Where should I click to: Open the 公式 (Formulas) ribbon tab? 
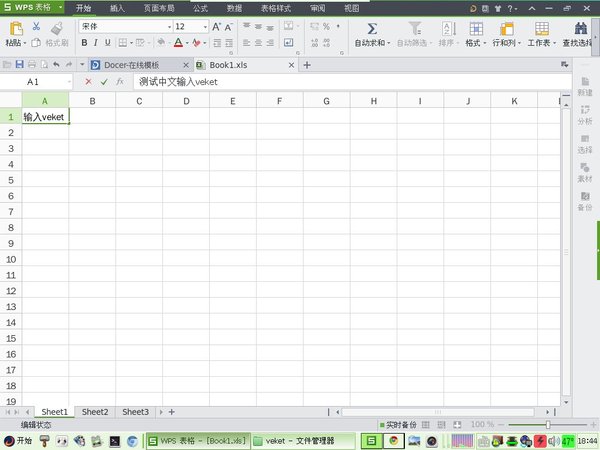coord(200,8)
